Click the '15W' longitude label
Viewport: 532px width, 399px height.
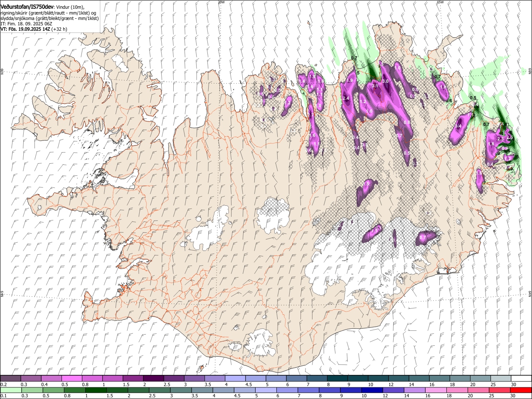(440, 2)
